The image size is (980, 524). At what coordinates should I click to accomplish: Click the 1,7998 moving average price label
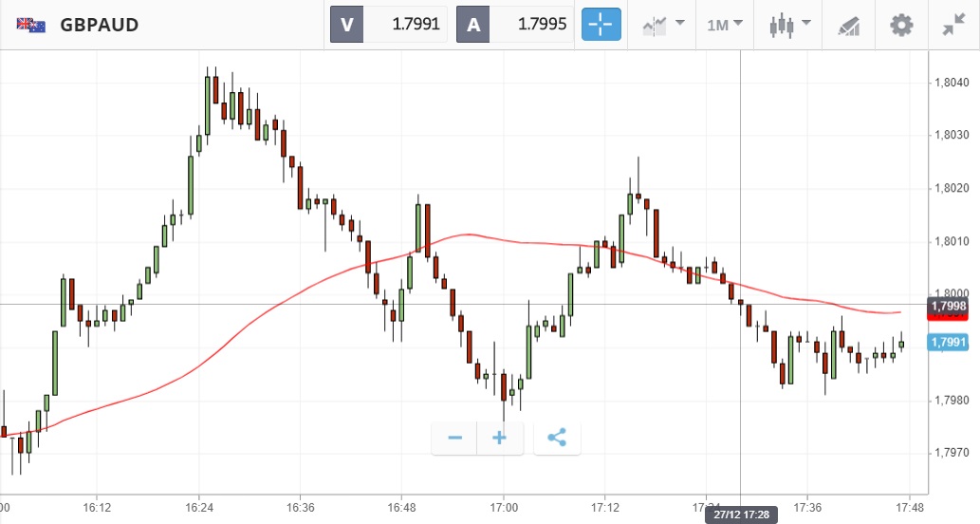point(948,306)
